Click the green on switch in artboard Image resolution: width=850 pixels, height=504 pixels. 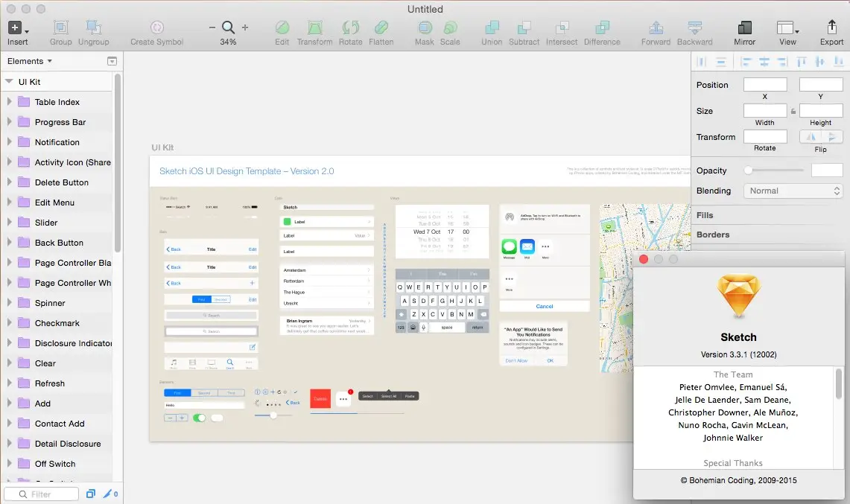[x=199, y=418]
